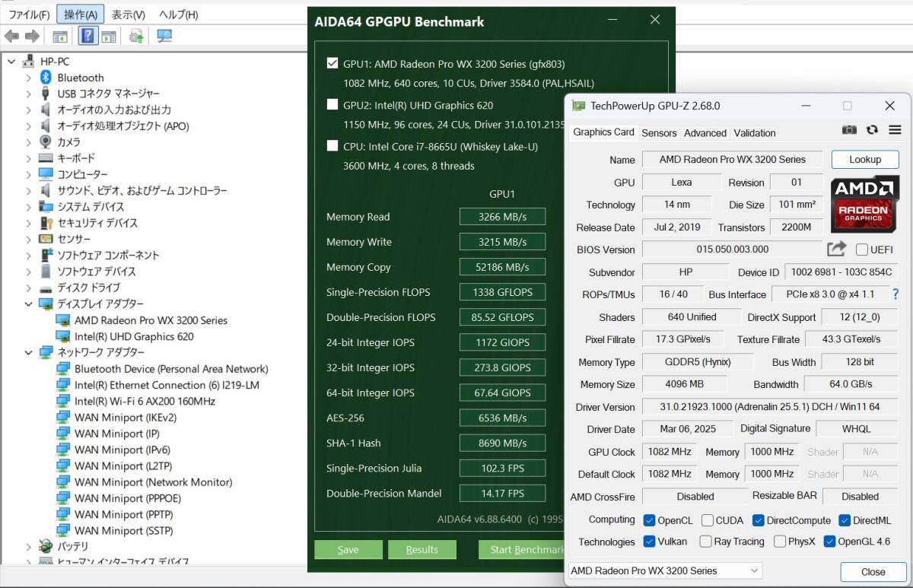
Task: Click the blue help icon in toolbar
Action: [87, 37]
